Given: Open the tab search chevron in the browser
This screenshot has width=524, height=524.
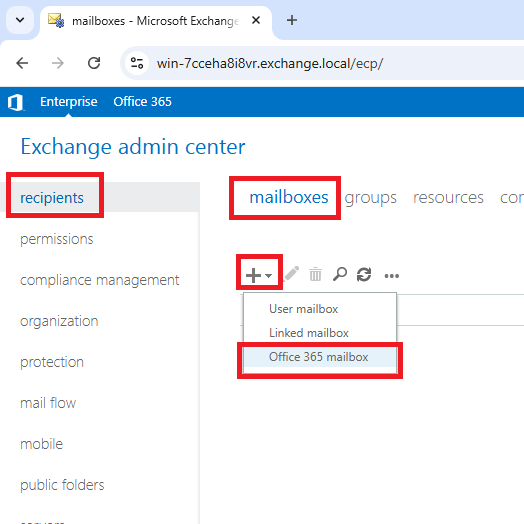Looking at the screenshot, I should pos(20,20).
